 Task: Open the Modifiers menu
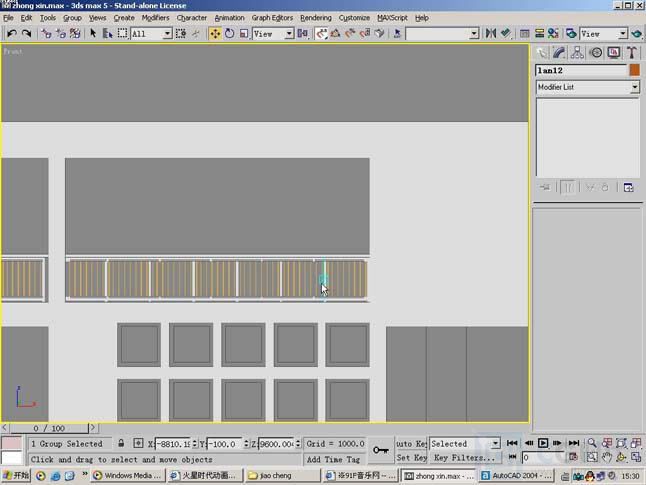pyautogui.click(x=155, y=18)
